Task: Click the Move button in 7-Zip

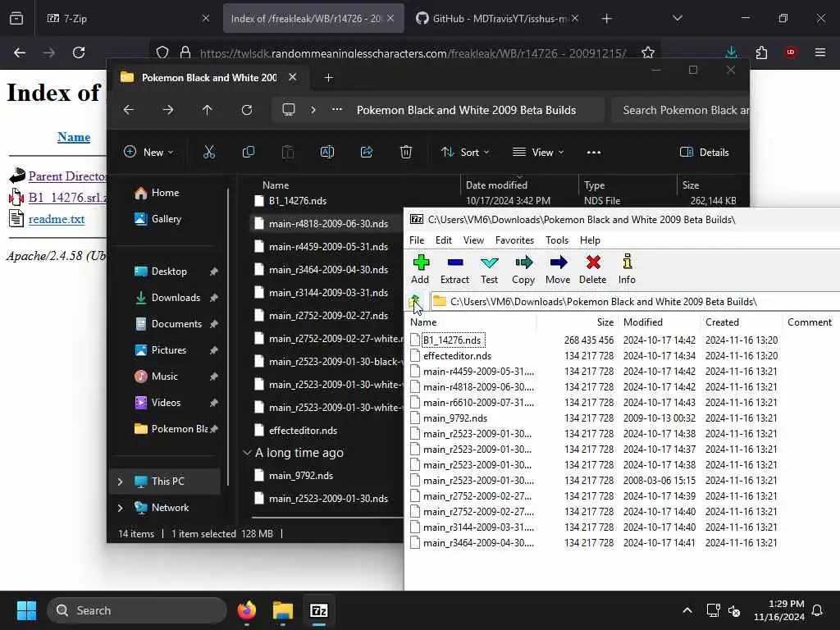Action: (558, 269)
